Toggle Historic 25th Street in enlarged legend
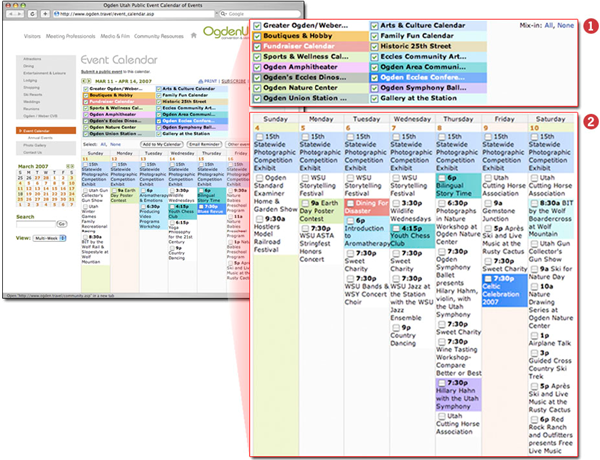This screenshot has width=600, height=460. click(x=375, y=47)
